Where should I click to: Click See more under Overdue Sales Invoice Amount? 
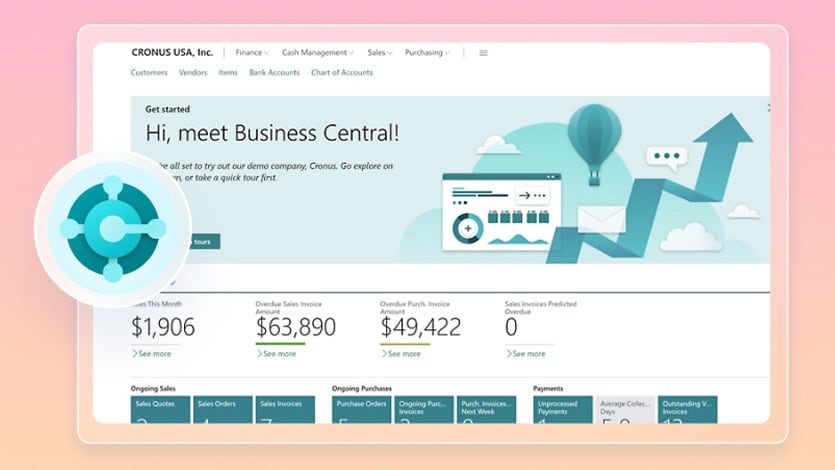(x=276, y=353)
